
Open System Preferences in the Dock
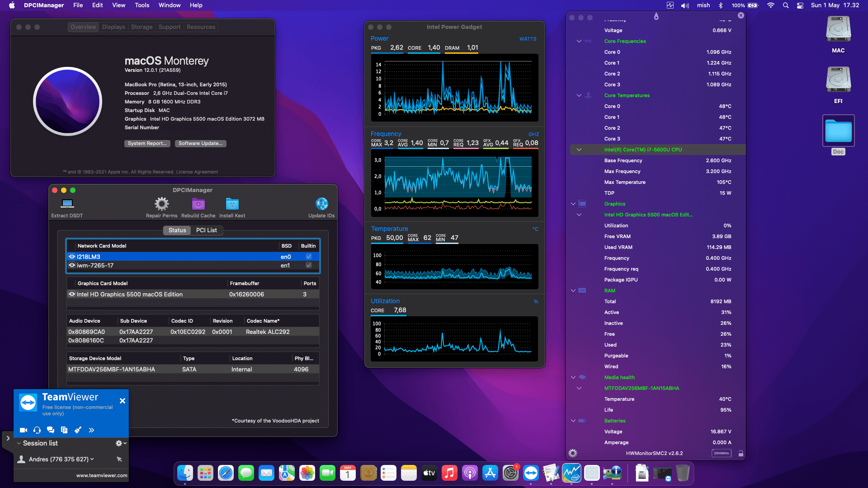510,473
